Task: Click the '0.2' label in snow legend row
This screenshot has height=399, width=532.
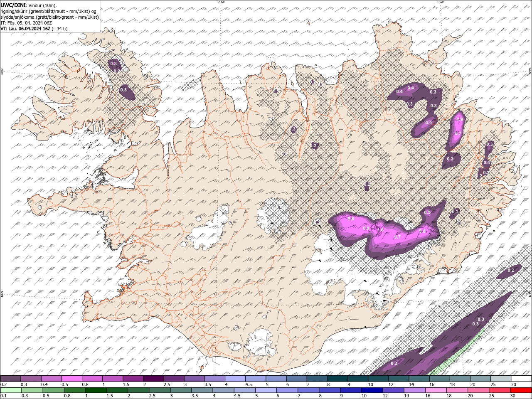Action: (3, 384)
